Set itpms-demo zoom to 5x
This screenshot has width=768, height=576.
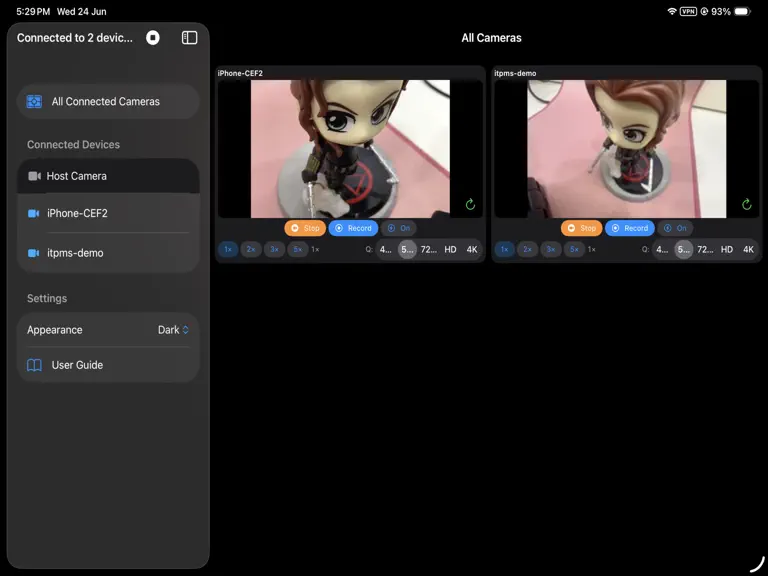click(x=574, y=249)
